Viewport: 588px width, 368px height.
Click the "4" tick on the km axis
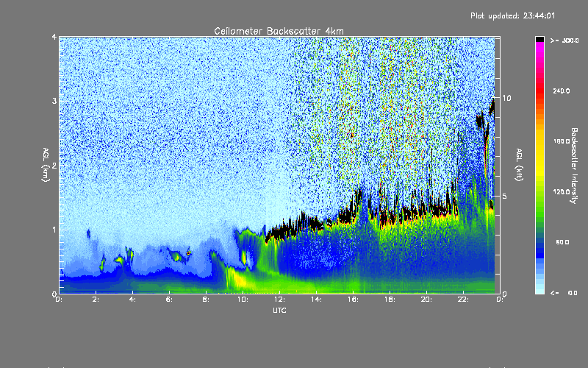pos(54,37)
